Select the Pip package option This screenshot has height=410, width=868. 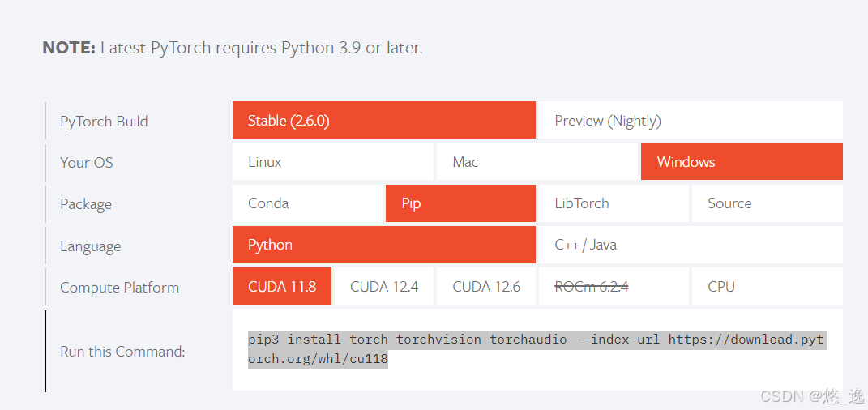pyautogui.click(x=460, y=203)
